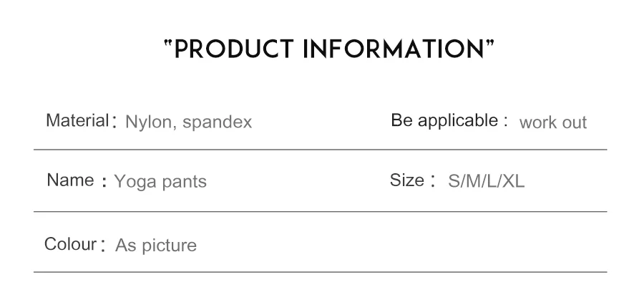
Task: Click the work out value
Action: [x=553, y=123]
